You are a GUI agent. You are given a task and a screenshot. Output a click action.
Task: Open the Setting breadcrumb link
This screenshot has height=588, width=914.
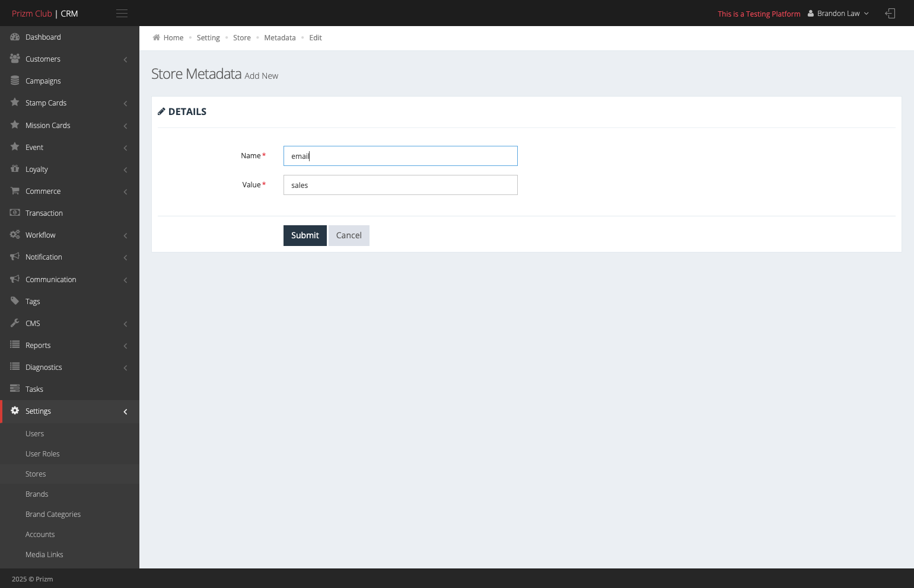(x=208, y=37)
